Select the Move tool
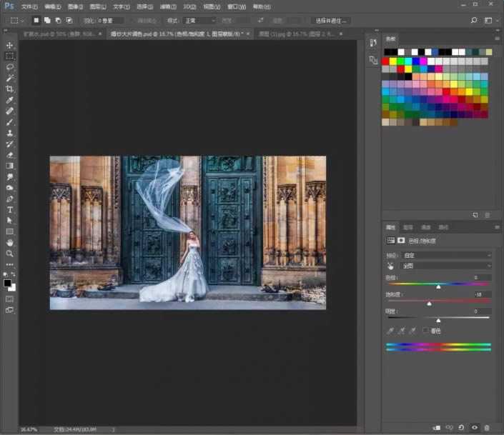Viewport: 504px width, 435px height. 10,45
